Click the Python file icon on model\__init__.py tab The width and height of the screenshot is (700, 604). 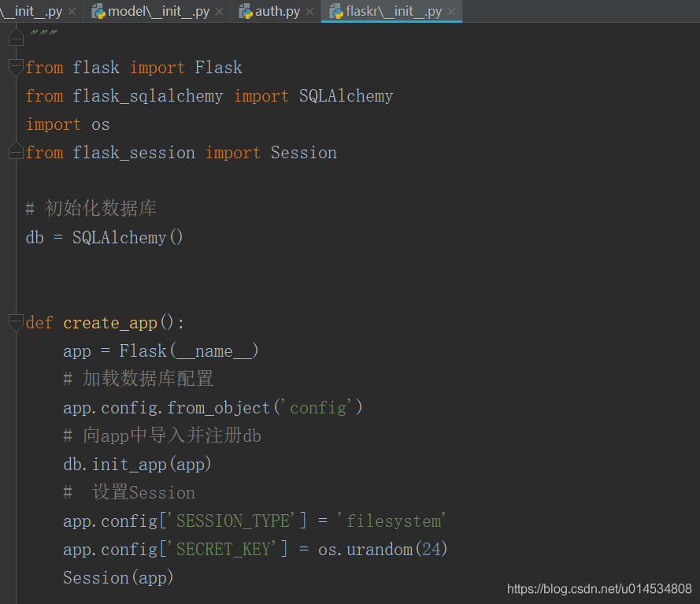point(98,12)
